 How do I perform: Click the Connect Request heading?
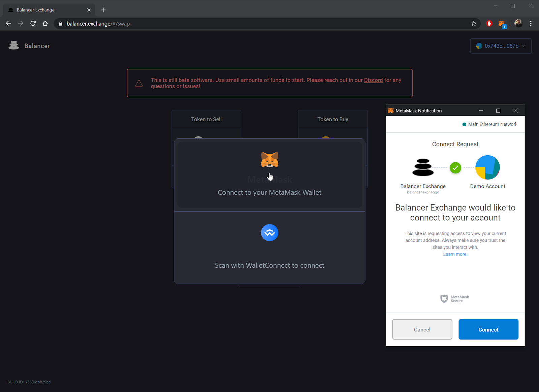coord(455,144)
